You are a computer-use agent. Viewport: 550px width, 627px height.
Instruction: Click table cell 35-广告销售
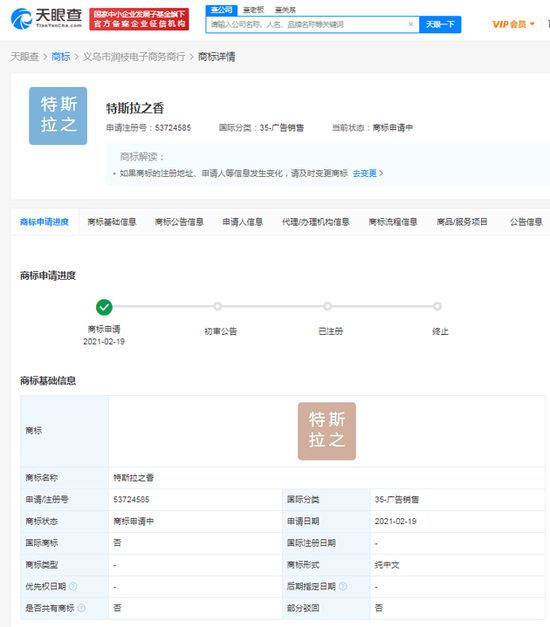tap(396, 499)
